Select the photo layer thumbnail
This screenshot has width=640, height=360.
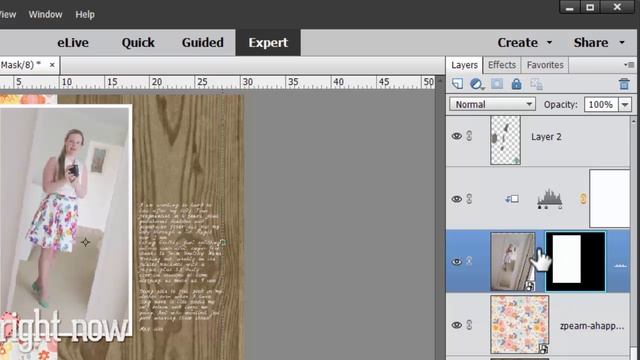point(513,262)
